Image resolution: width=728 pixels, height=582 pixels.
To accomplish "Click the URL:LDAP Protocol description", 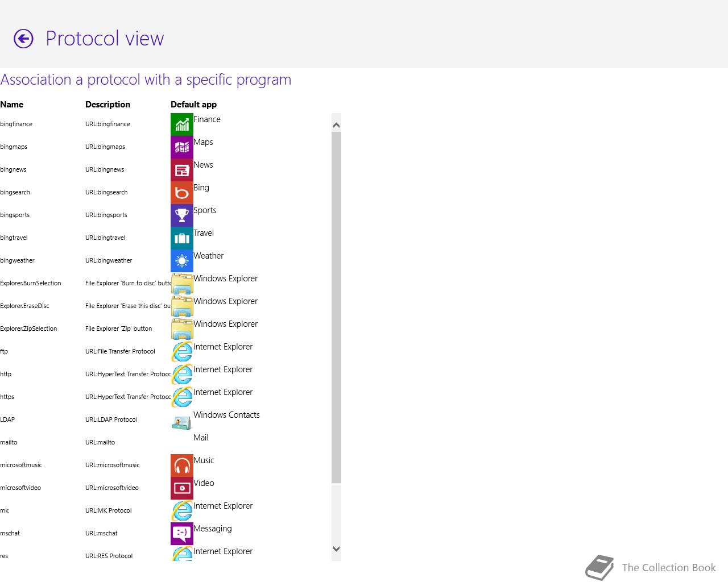I will 111,419.
